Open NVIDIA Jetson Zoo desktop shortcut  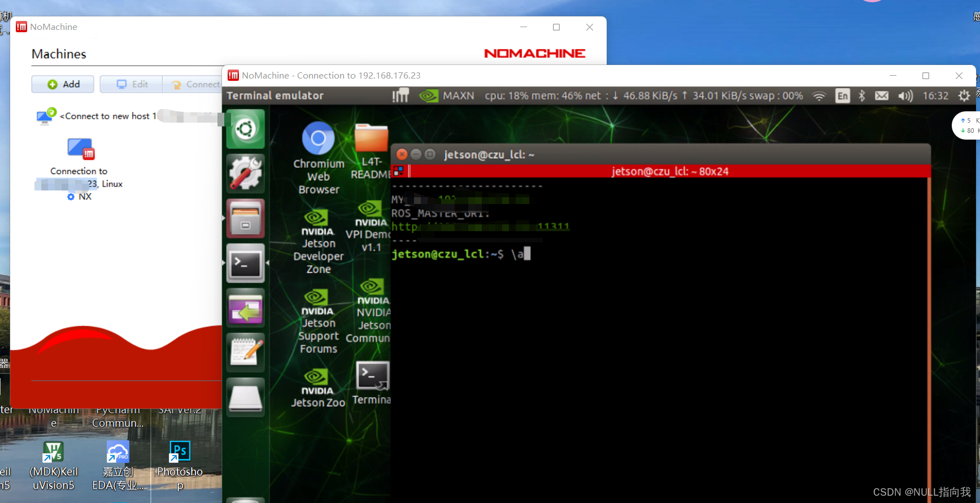pos(318,388)
